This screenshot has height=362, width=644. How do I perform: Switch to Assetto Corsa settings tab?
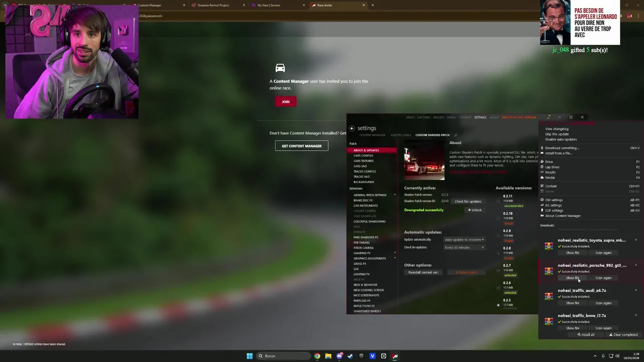point(400,135)
